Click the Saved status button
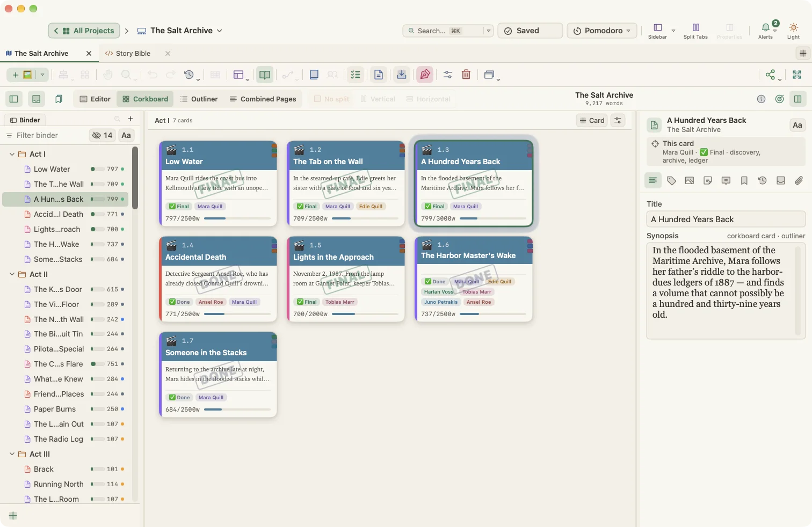812x527 pixels. (x=530, y=31)
